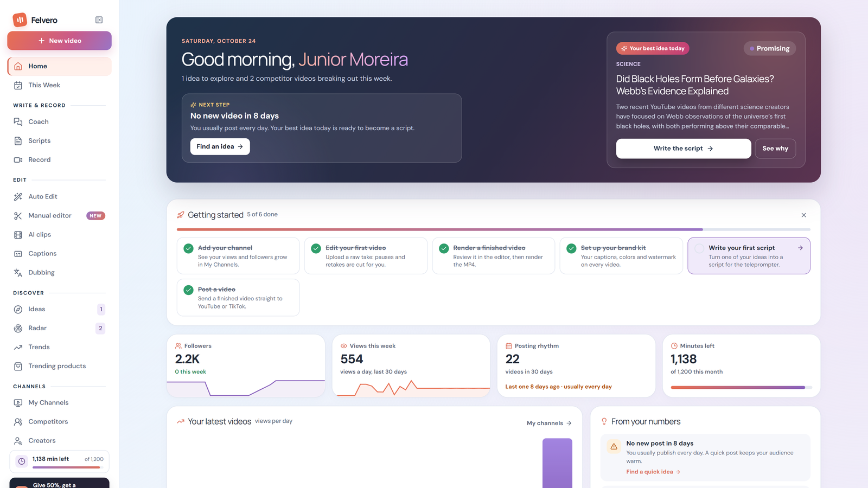Click the purple bar in latest videos chart
The width and height of the screenshot is (868, 488).
[x=557, y=463]
